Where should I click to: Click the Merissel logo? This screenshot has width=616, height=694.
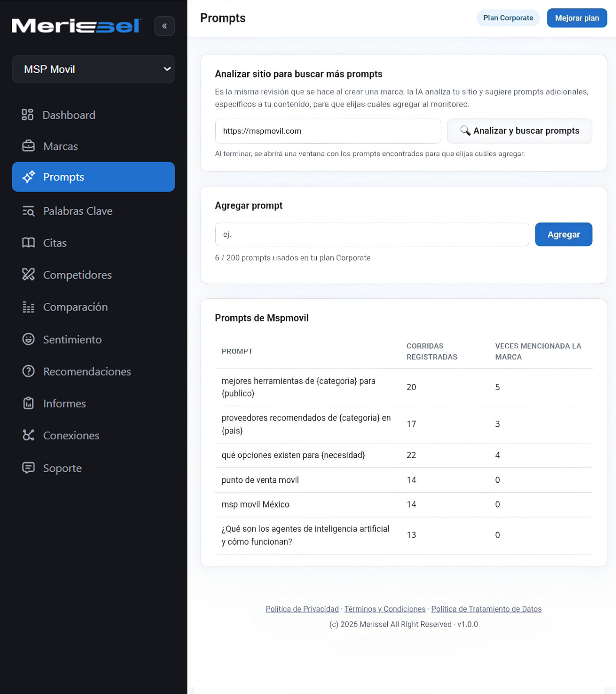(76, 26)
